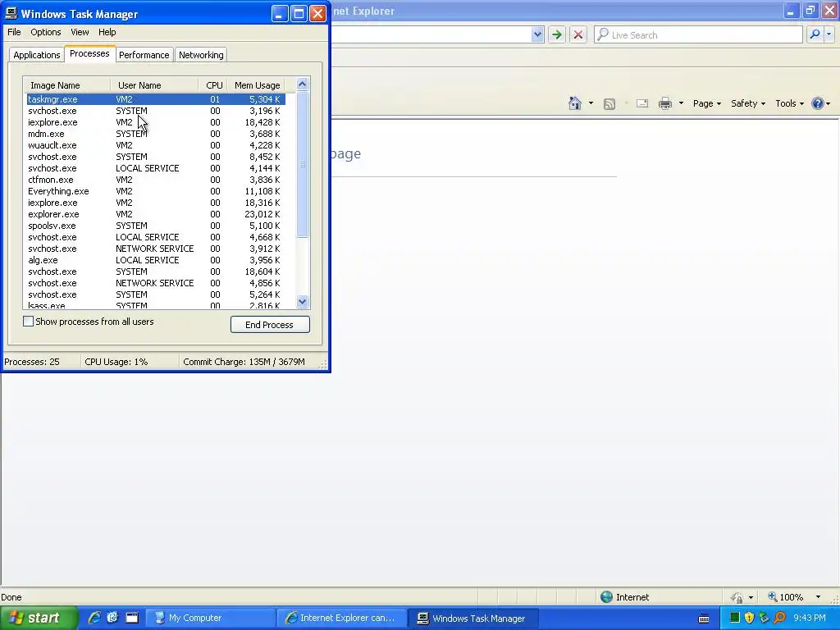This screenshot has height=630, width=840.
Task: Select the mdm.exe process row
Action: (156, 134)
